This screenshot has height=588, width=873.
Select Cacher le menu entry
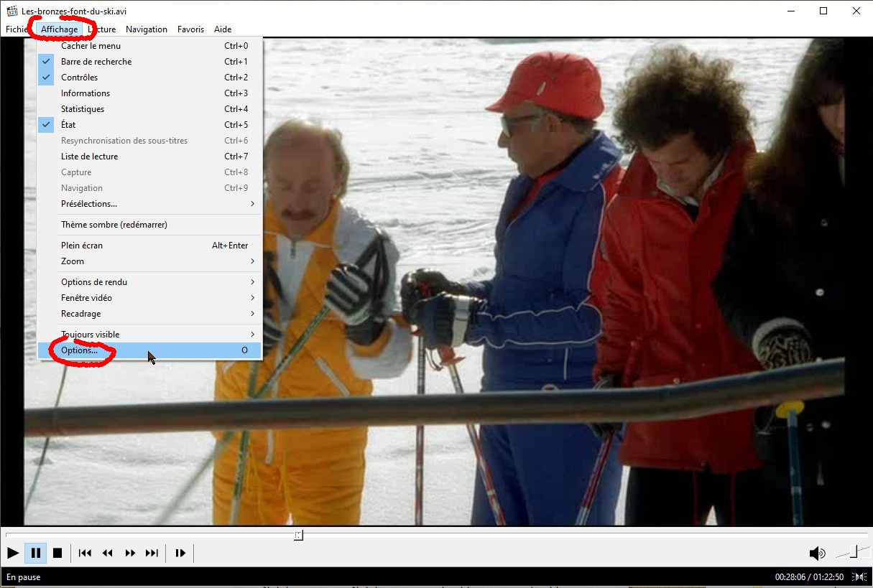click(150, 46)
